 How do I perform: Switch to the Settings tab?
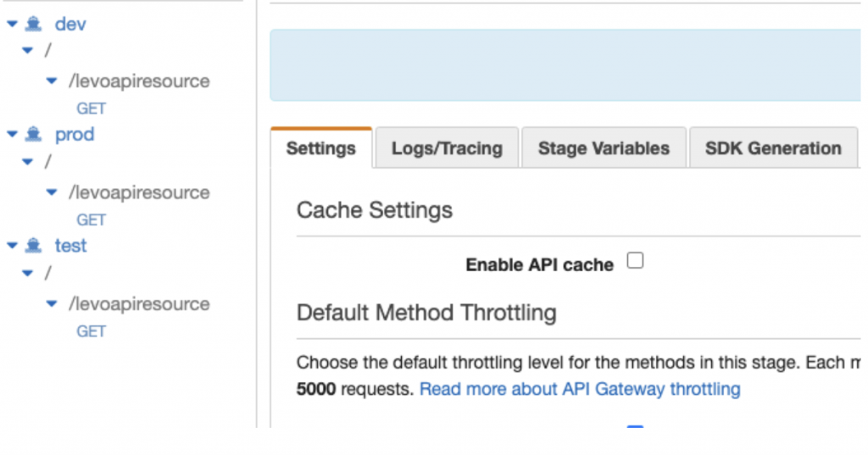(x=320, y=148)
